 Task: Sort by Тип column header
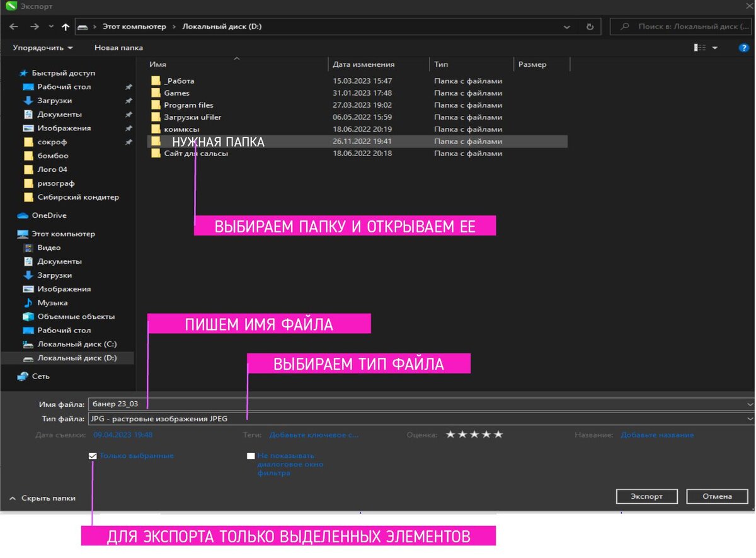pyautogui.click(x=441, y=64)
